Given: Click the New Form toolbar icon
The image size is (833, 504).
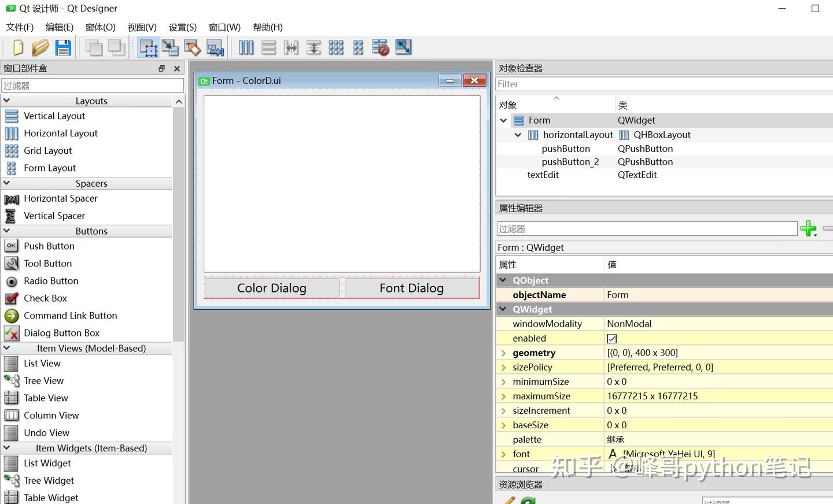Looking at the screenshot, I should pos(18,48).
